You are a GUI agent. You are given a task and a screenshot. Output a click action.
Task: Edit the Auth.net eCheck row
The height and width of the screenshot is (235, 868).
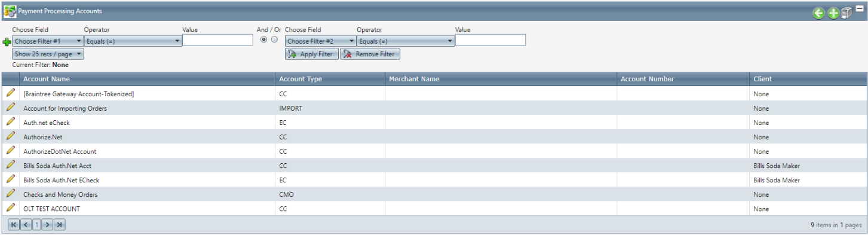(10, 122)
